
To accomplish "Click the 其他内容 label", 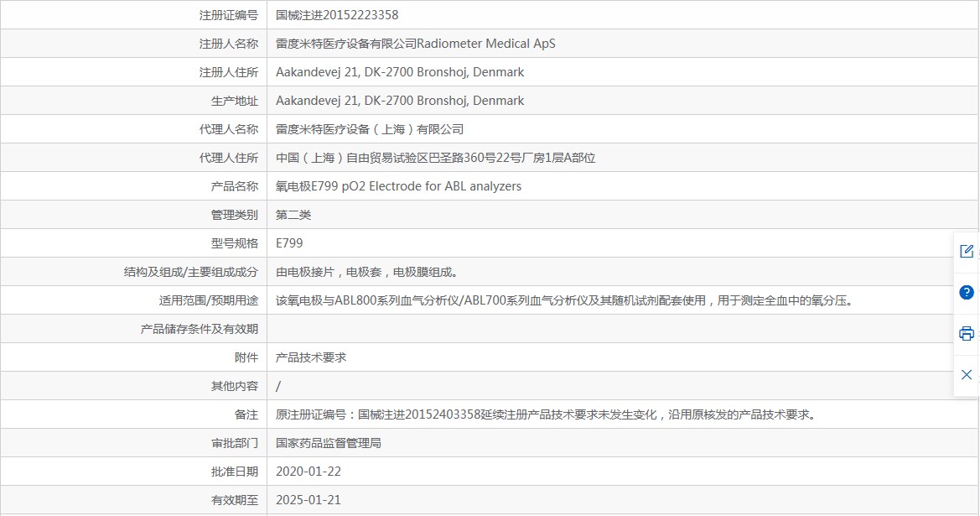I will (235, 387).
